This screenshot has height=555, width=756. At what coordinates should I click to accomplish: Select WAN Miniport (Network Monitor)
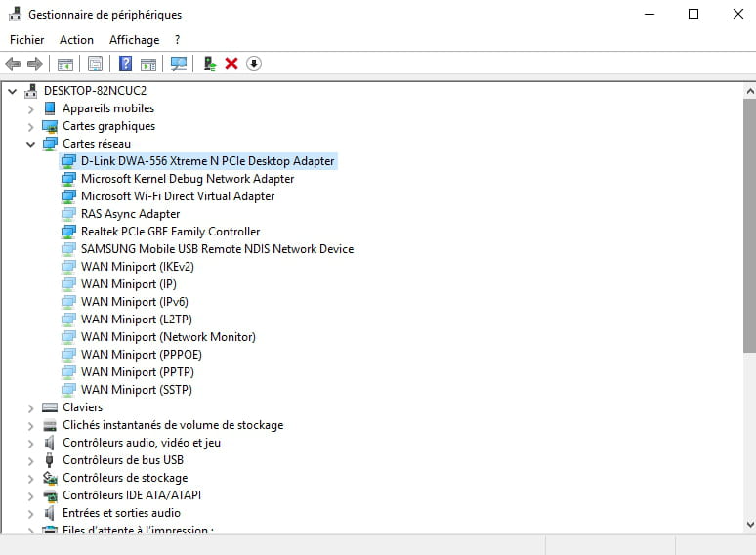[x=168, y=337]
